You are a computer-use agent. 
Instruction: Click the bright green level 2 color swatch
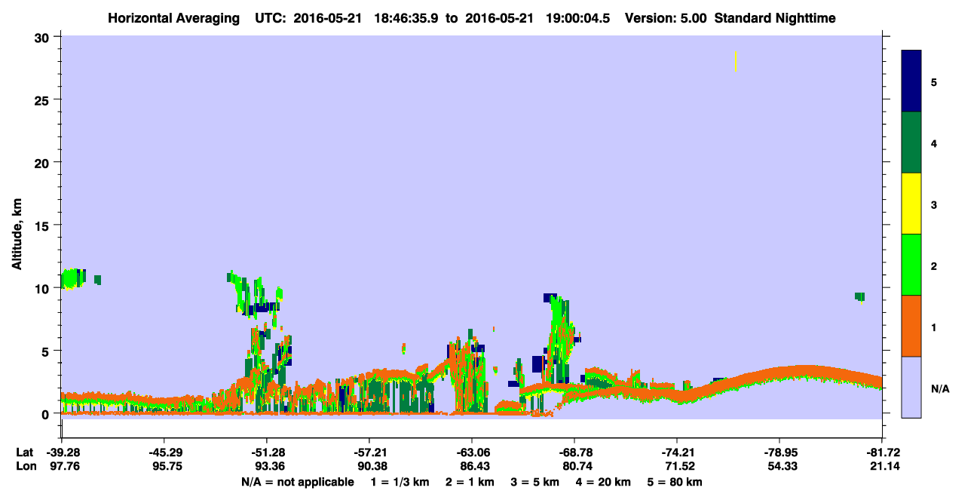click(911, 265)
